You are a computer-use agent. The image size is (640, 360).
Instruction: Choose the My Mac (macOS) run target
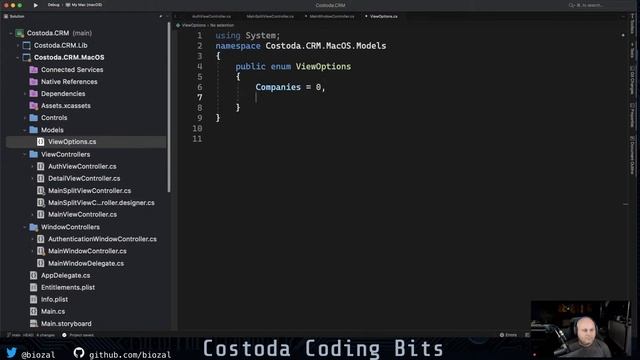pyautogui.click(x=84, y=5)
